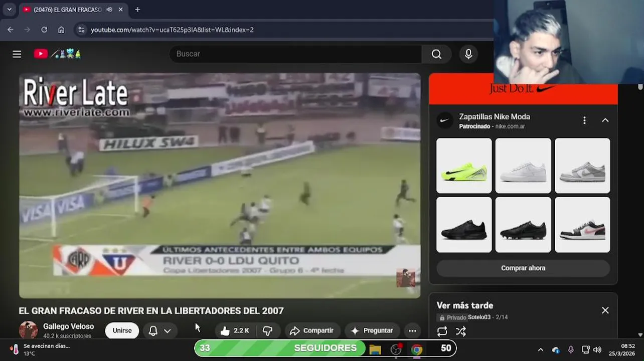Click the Unirse membership button
The height and width of the screenshot is (361, 644).
[122, 331]
